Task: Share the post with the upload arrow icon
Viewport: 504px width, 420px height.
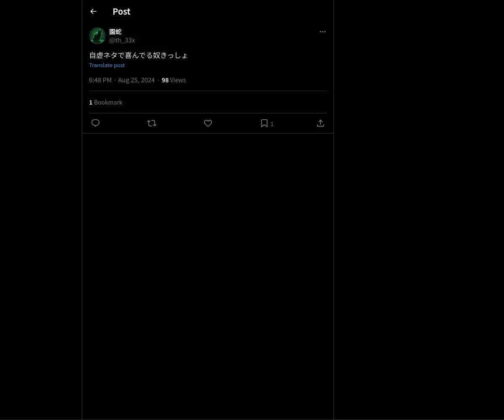Action: click(320, 123)
